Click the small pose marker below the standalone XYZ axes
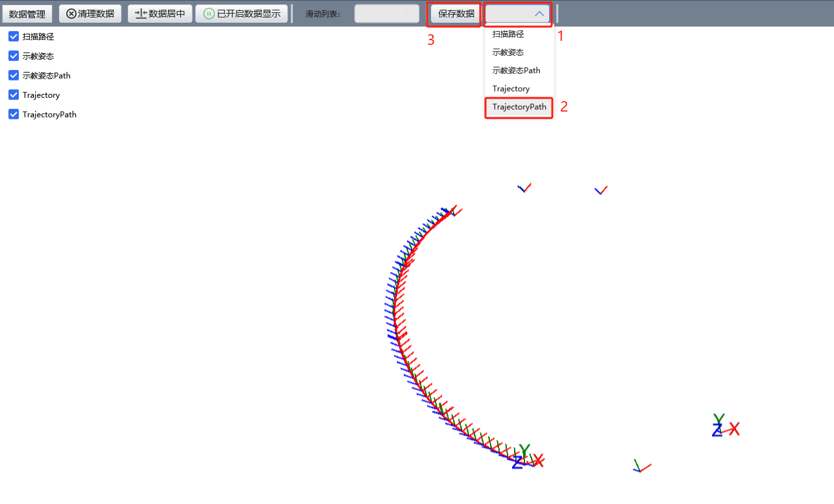 pos(641,466)
